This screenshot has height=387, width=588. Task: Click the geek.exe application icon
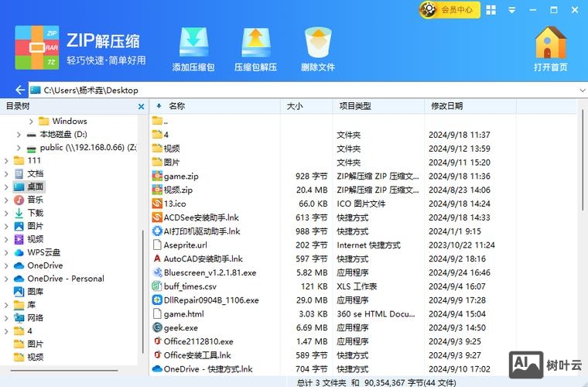[x=157, y=327]
